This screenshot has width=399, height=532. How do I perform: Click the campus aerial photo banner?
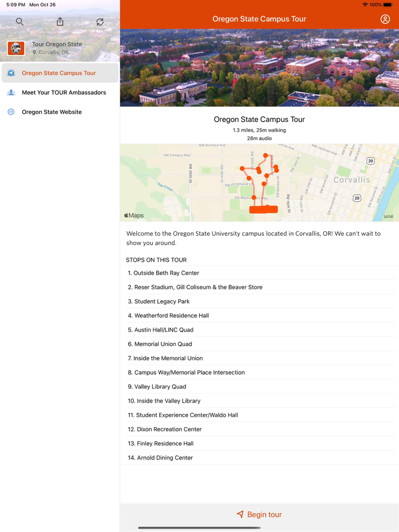click(x=259, y=68)
